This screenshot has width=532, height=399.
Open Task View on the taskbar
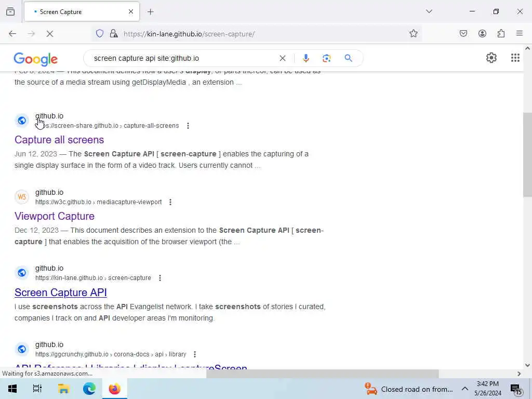[37, 389]
